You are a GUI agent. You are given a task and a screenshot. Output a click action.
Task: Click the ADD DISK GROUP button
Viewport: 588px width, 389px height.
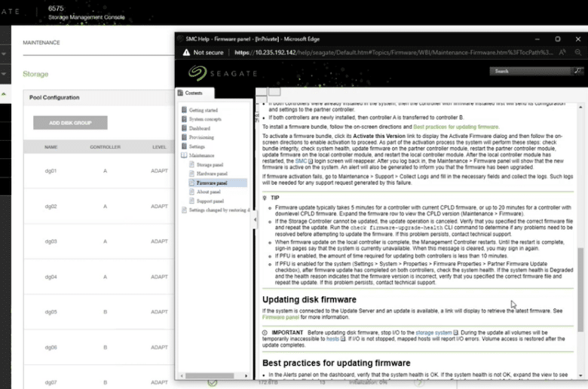(70, 123)
